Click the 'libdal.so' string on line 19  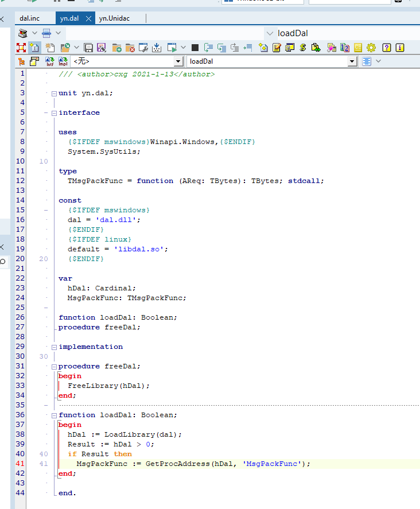[139, 249]
